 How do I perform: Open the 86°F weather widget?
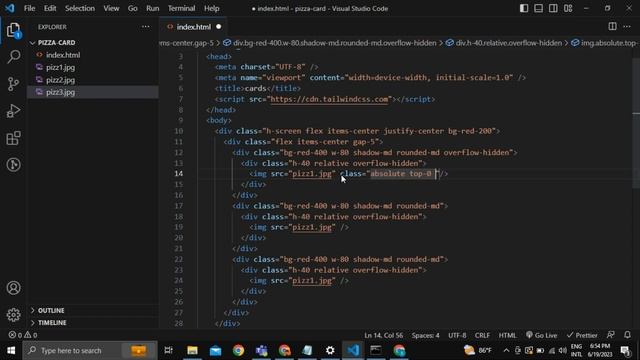coord(478,350)
